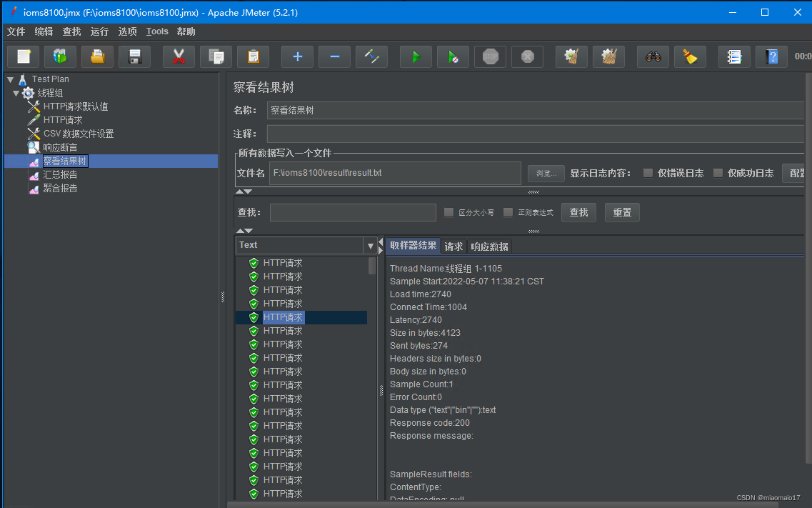The width and height of the screenshot is (812, 508).
Task: Open the 选项 menu
Action: click(x=127, y=31)
